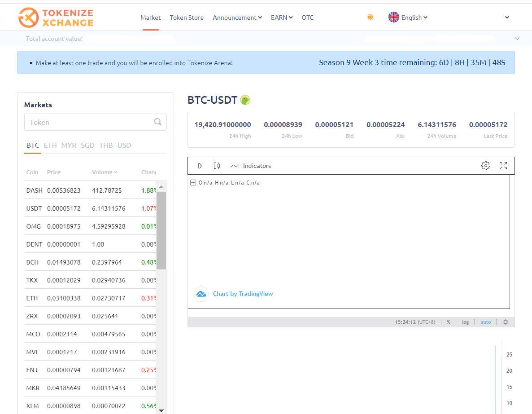Select the DASH market row
The height and width of the screenshot is (414, 532).
click(90, 190)
